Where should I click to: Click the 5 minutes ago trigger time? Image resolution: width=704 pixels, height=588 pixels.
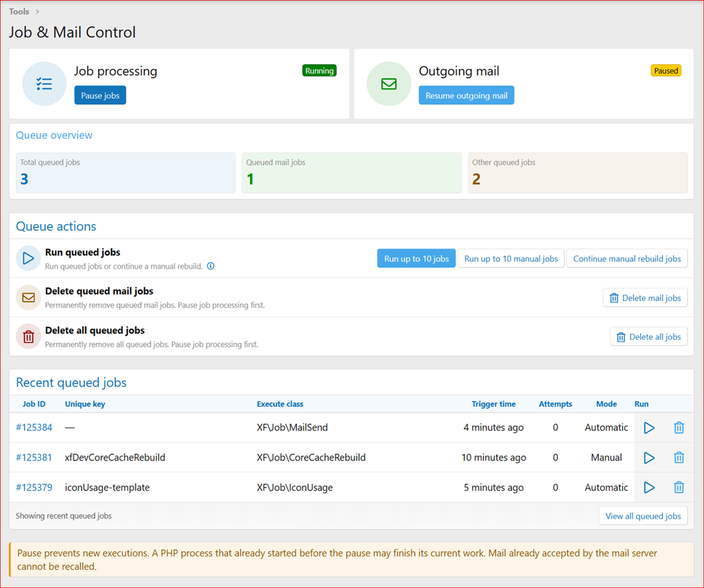[x=494, y=487]
